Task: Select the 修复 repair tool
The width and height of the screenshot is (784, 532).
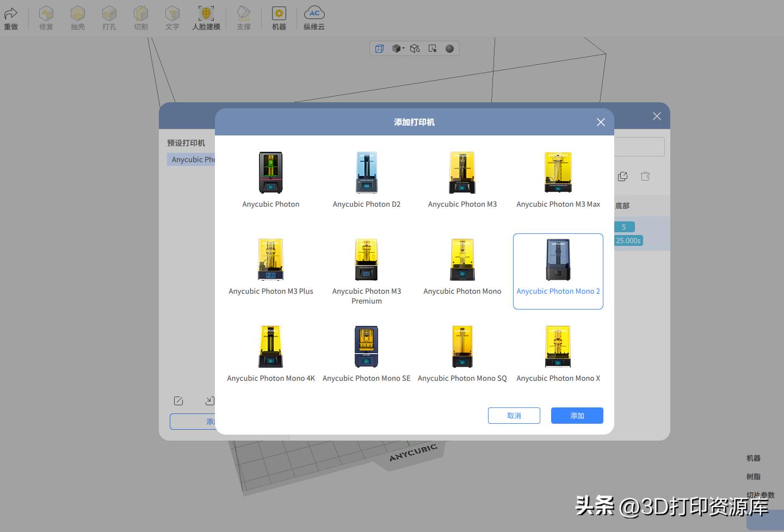Action: (46, 17)
